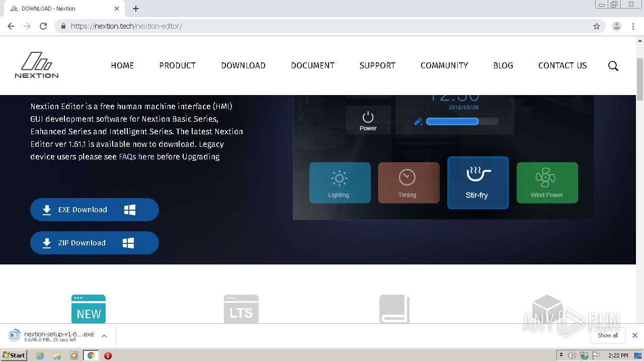This screenshot has width=644, height=362.
Task: Open the COMMUNITY menu item
Action: [444, 66]
